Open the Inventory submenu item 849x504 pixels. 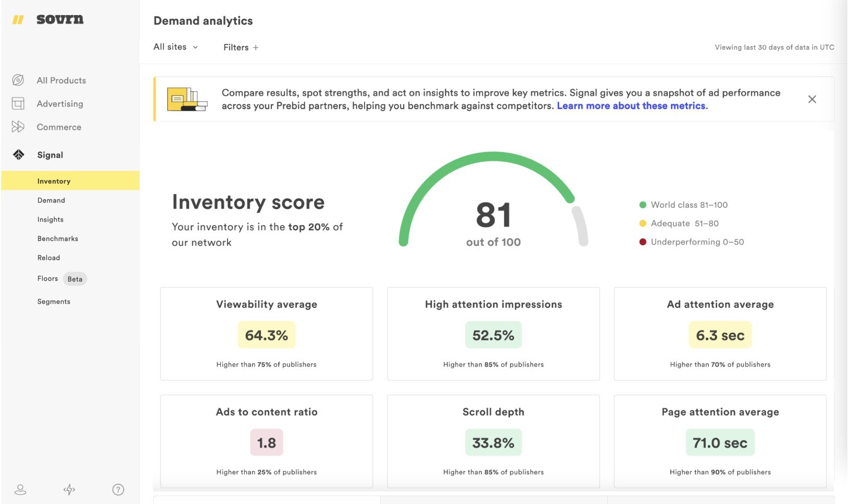pos(70,181)
